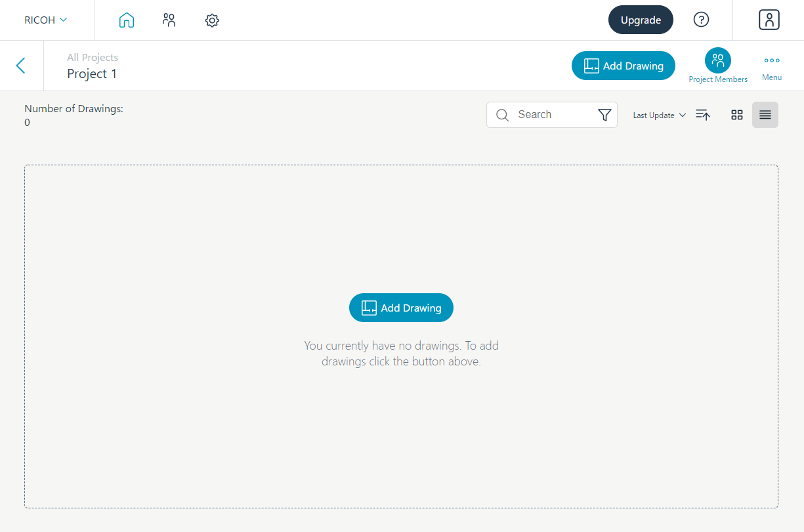The image size is (804, 532).
Task: Go back with the left chevron
Action: pyautogui.click(x=21, y=66)
